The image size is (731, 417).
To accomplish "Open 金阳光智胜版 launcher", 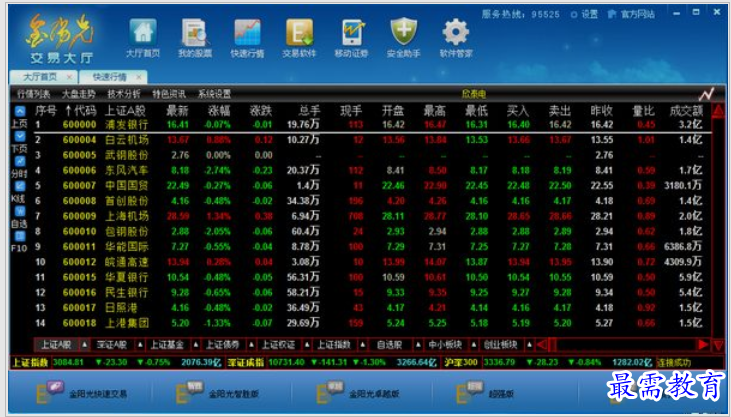I will (218, 393).
